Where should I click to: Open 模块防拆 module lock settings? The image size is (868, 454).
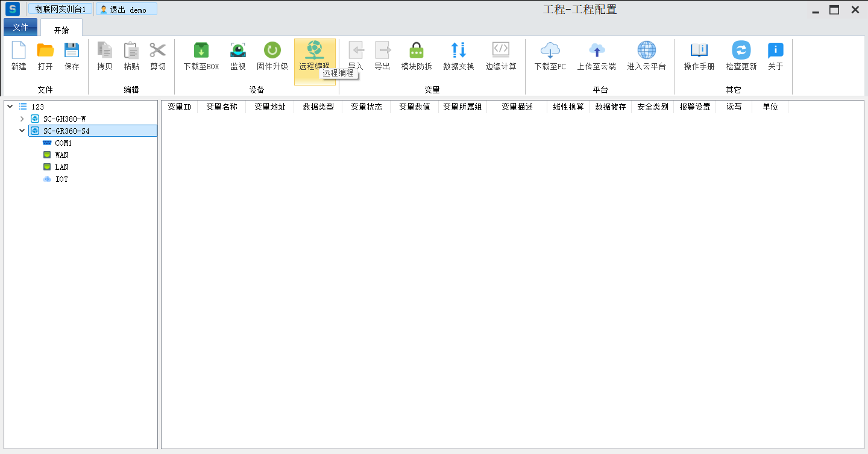pyautogui.click(x=417, y=51)
